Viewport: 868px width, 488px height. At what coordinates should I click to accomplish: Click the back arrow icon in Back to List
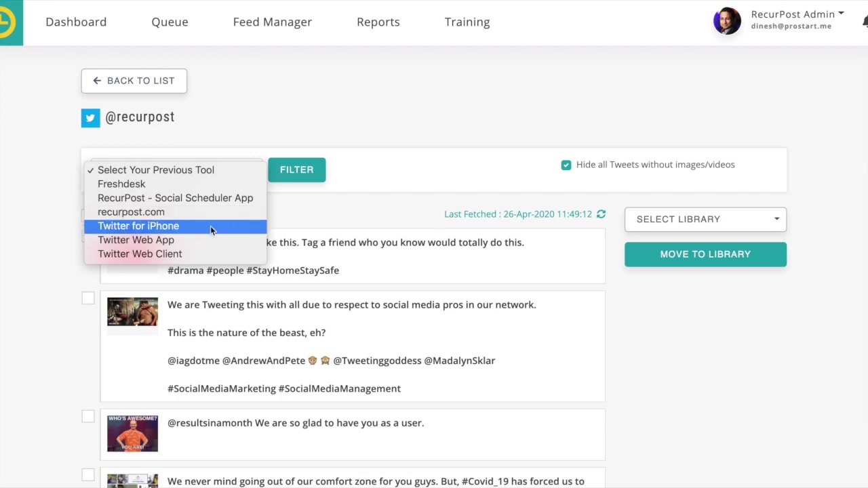(97, 81)
